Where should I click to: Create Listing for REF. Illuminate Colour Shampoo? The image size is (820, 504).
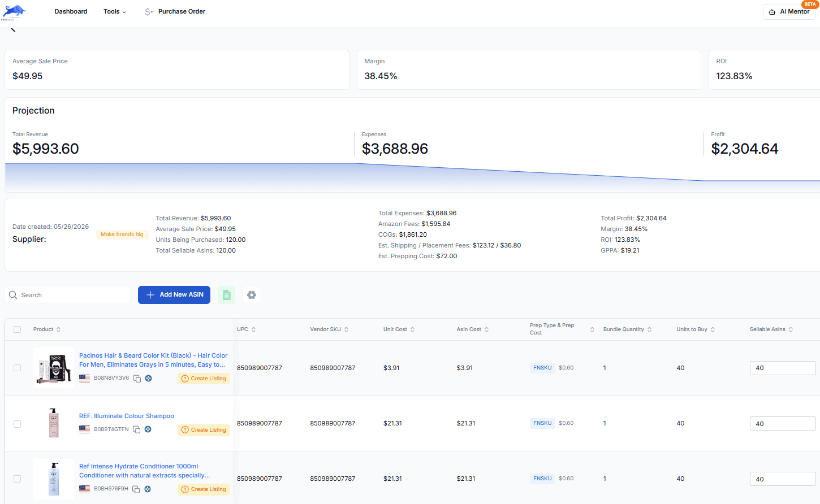tap(204, 430)
